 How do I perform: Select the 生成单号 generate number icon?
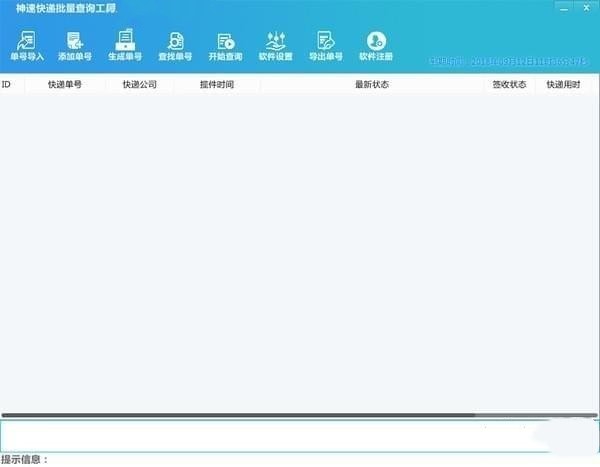coord(125,43)
